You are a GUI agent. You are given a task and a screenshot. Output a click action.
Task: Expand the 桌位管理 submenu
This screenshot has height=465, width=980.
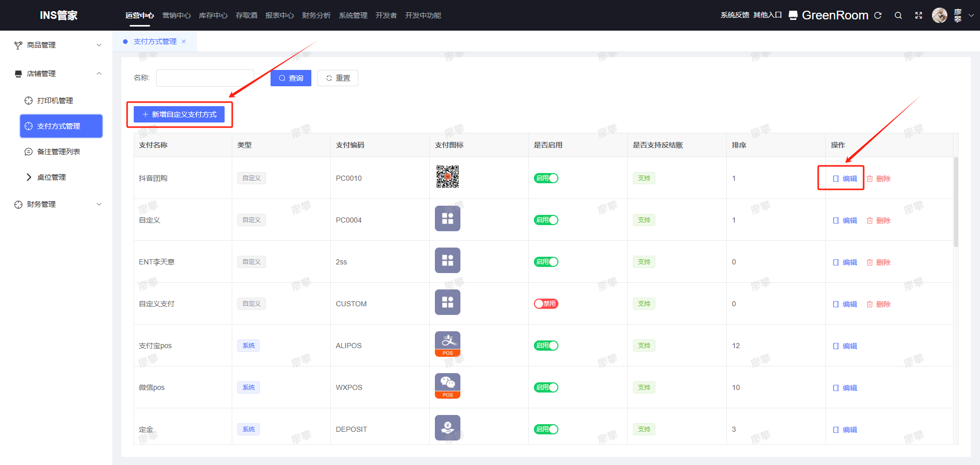pyautogui.click(x=29, y=177)
